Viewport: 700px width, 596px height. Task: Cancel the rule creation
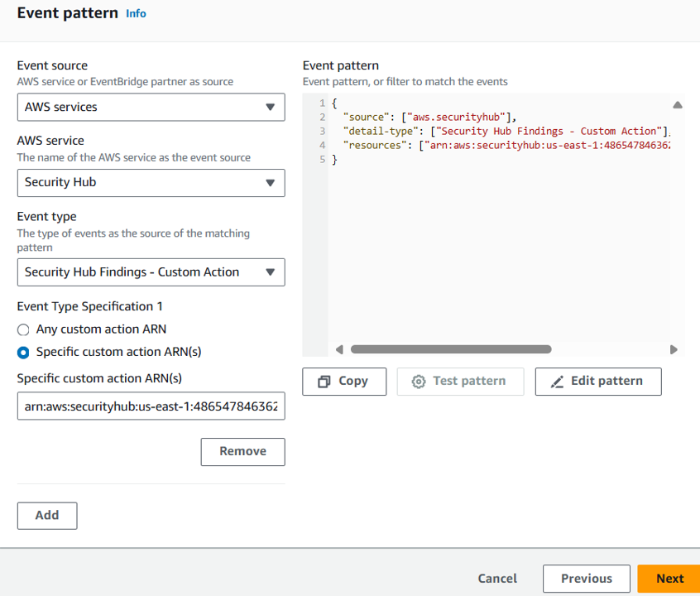[x=497, y=579]
